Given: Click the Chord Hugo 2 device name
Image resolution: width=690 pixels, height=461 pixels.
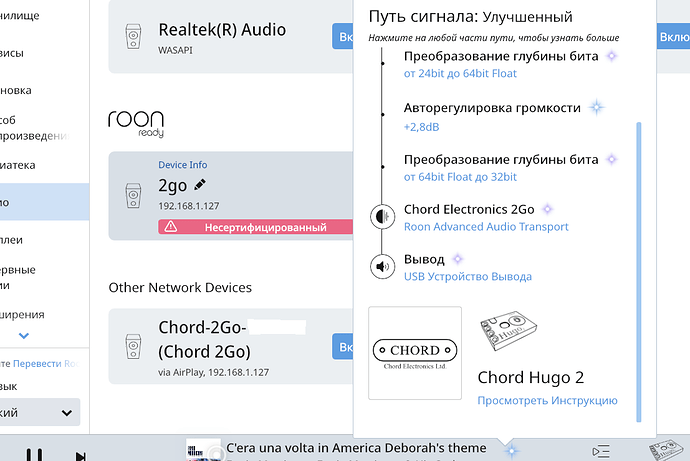Looking at the screenshot, I should click(x=531, y=377).
